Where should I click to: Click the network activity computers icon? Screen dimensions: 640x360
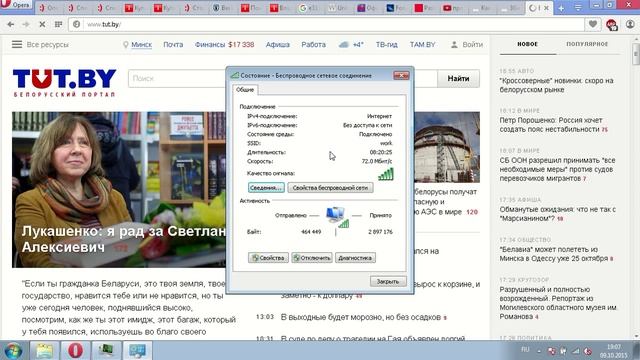pos(337,216)
